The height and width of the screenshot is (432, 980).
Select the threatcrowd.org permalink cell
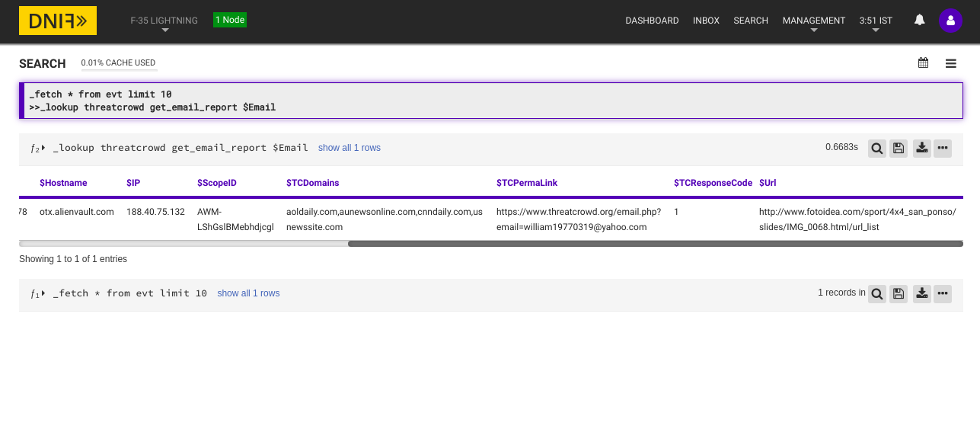pyautogui.click(x=579, y=219)
